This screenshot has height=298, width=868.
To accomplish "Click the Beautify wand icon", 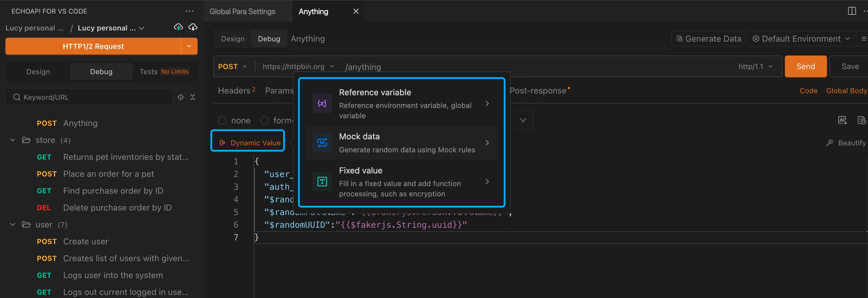I will (x=829, y=143).
